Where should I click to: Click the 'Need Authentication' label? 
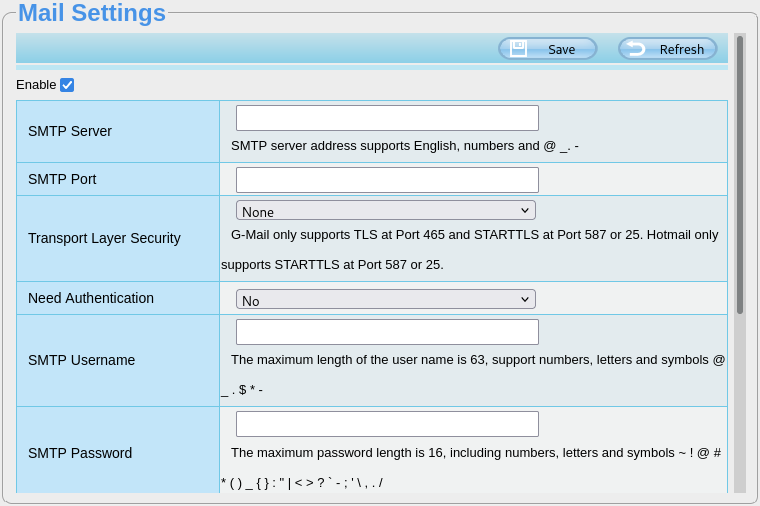tap(91, 298)
